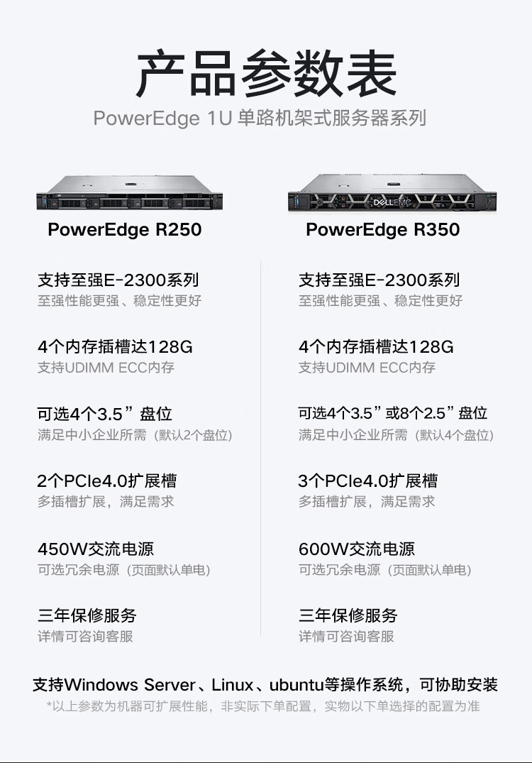Select R250's 4个内存插槽达128G heading
This screenshot has height=763, width=532.
tap(115, 347)
